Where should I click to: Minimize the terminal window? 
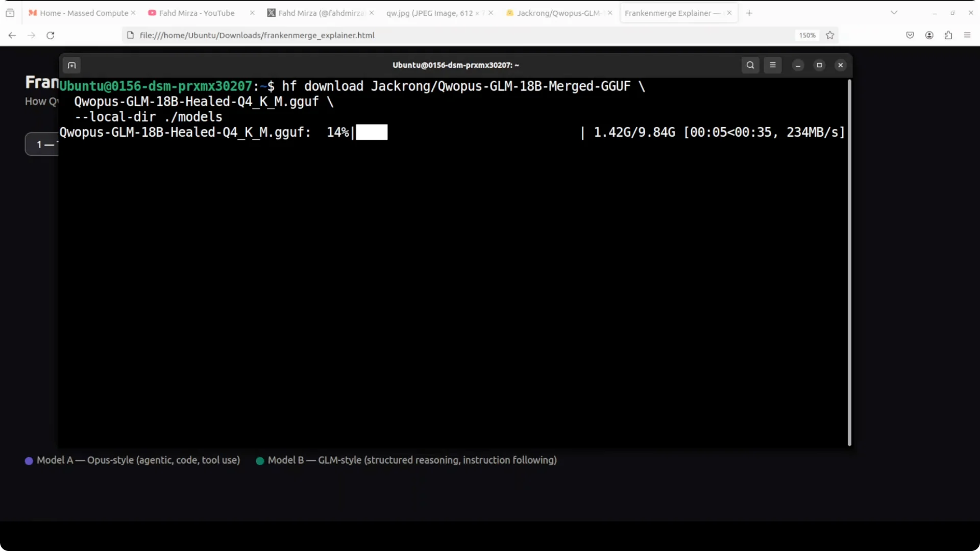click(798, 65)
